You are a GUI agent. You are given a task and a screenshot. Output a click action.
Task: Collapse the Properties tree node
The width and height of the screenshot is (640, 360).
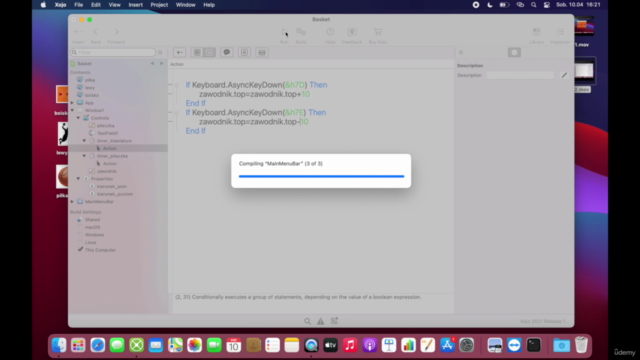pyautogui.click(x=78, y=179)
